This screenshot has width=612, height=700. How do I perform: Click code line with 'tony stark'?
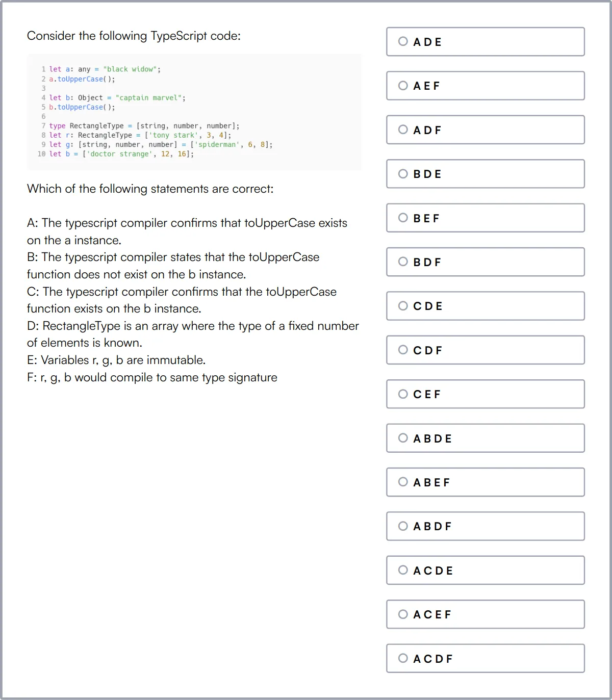point(140,135)
